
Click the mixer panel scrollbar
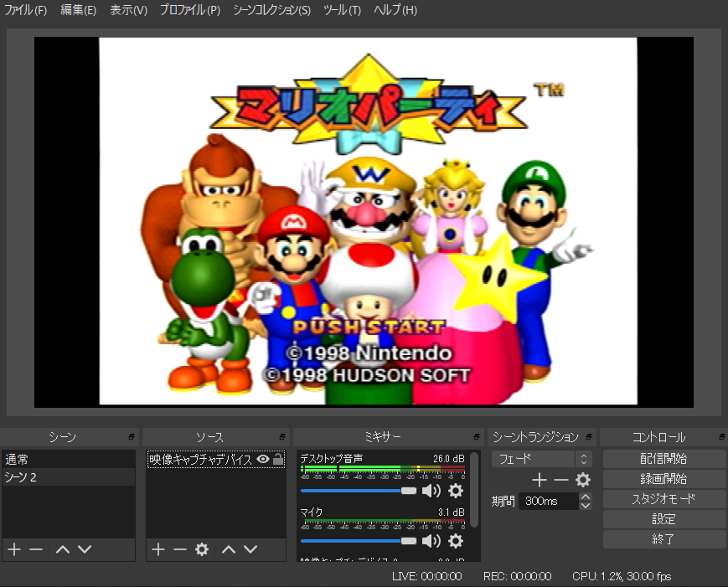click(474, 490)
